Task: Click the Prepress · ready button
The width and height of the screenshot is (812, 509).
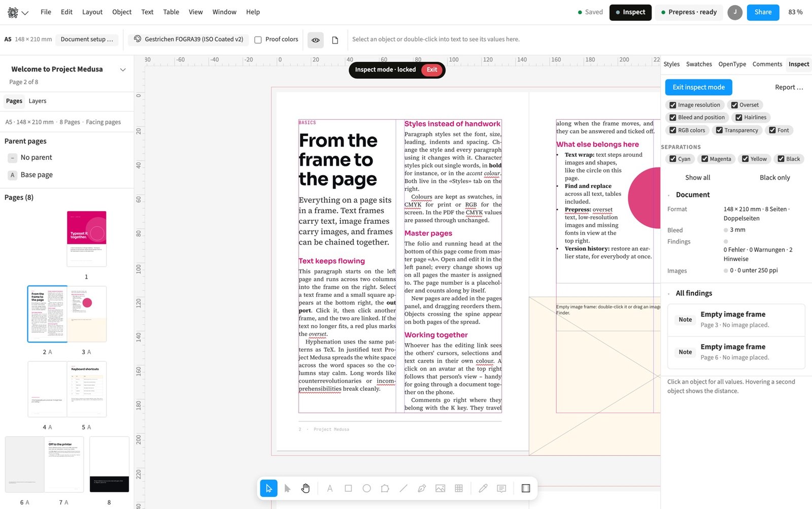Action: point(689,12)
